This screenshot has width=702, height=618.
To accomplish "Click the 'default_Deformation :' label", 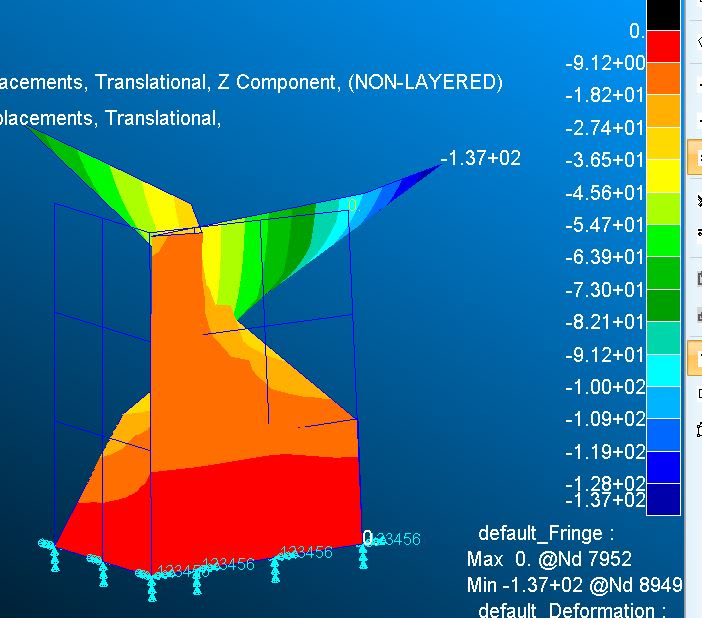I will click(x=572, y=610).
